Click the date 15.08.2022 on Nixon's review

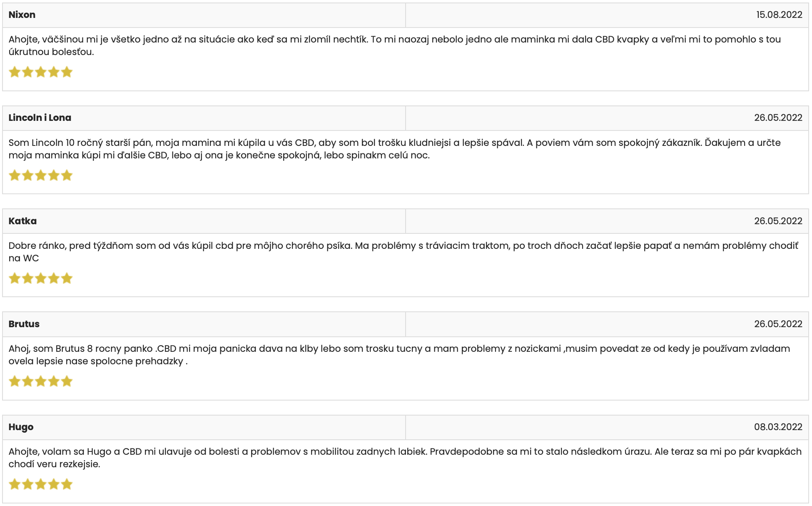coord(779,15)
